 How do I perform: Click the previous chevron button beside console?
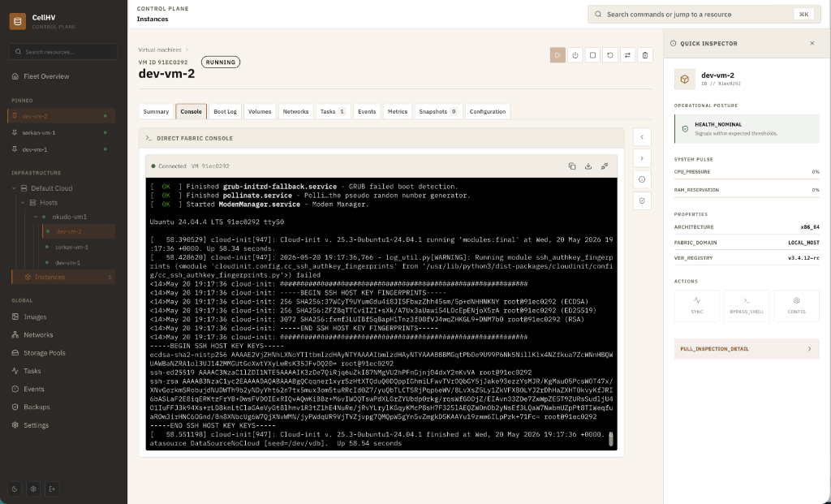(642, 137)
